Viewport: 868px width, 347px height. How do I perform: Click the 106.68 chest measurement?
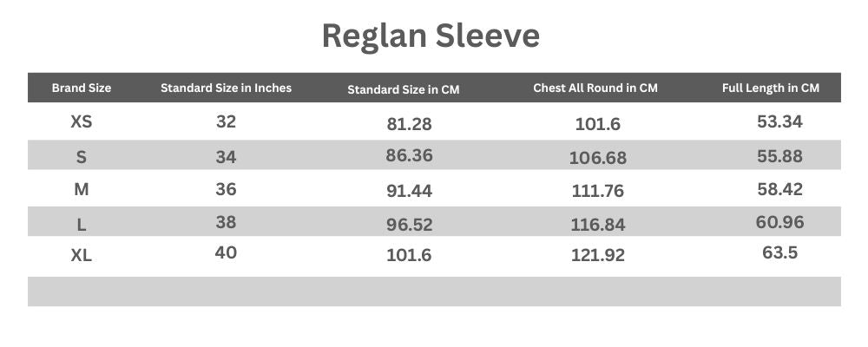(597, 158)
